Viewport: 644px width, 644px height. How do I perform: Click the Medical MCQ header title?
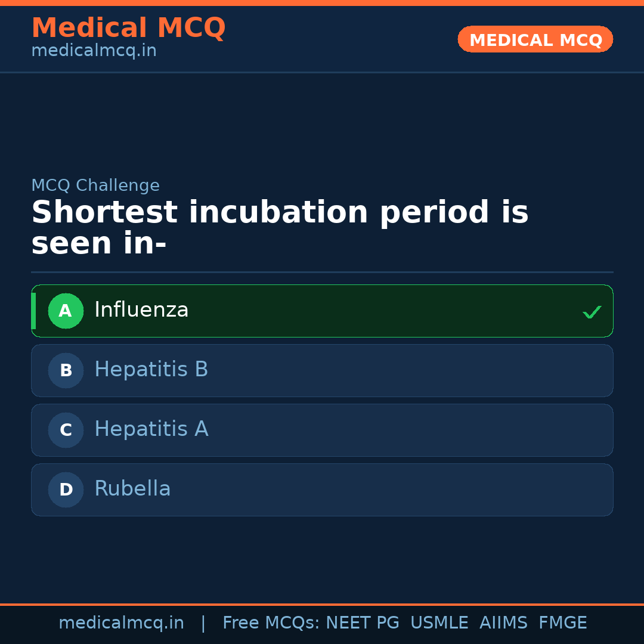(128, 28)
